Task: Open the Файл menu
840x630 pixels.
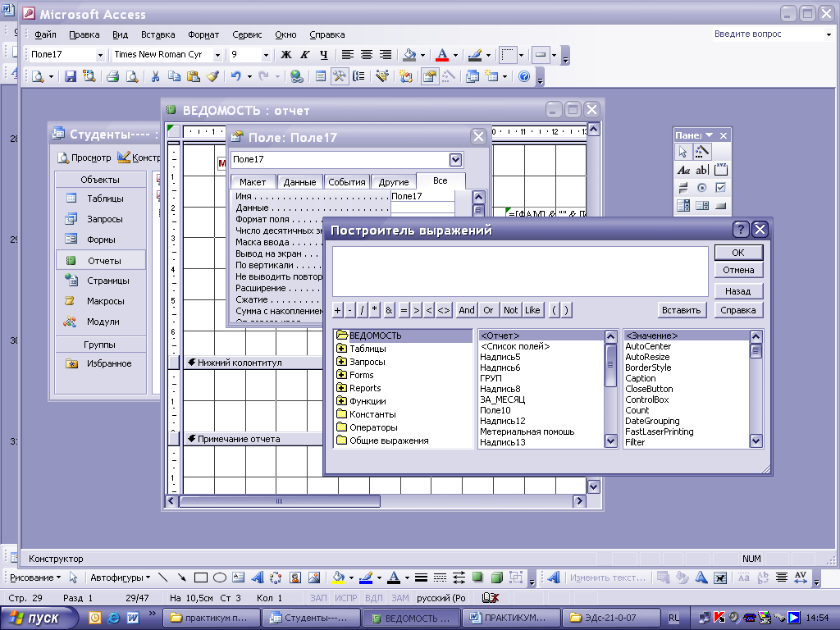Action: pyautogui.click(x=46, y=34)
